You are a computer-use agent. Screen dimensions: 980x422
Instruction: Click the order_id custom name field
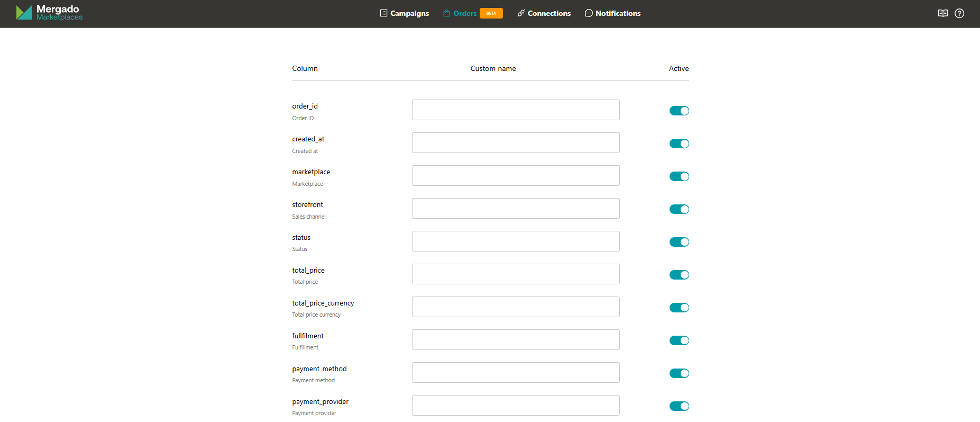point(516,110)
